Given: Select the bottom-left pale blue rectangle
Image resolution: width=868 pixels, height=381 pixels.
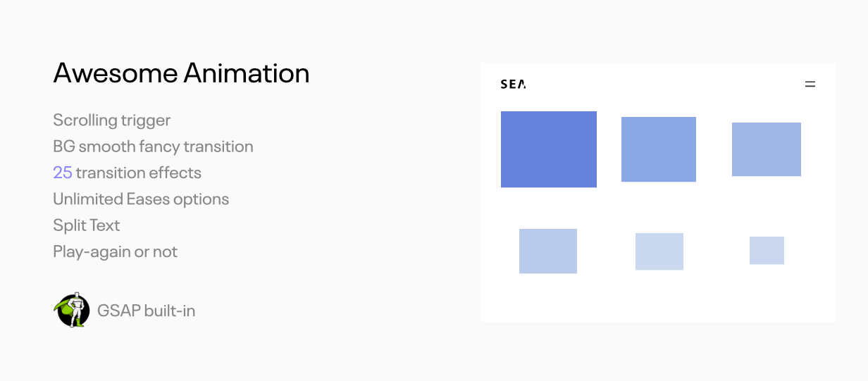Looking at the screenshot, I should pos(548,251).
